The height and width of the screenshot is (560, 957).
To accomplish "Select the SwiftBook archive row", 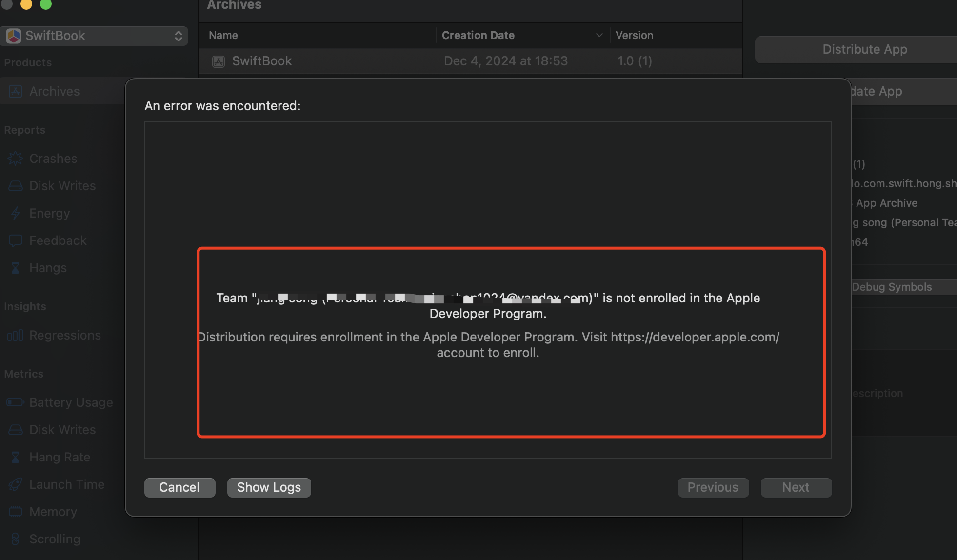I will (x=262, y=61).
